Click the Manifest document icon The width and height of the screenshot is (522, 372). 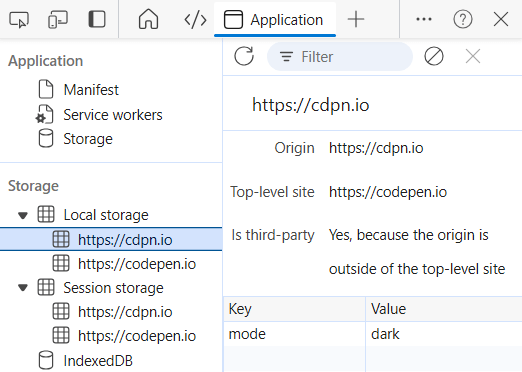point(46,89)
